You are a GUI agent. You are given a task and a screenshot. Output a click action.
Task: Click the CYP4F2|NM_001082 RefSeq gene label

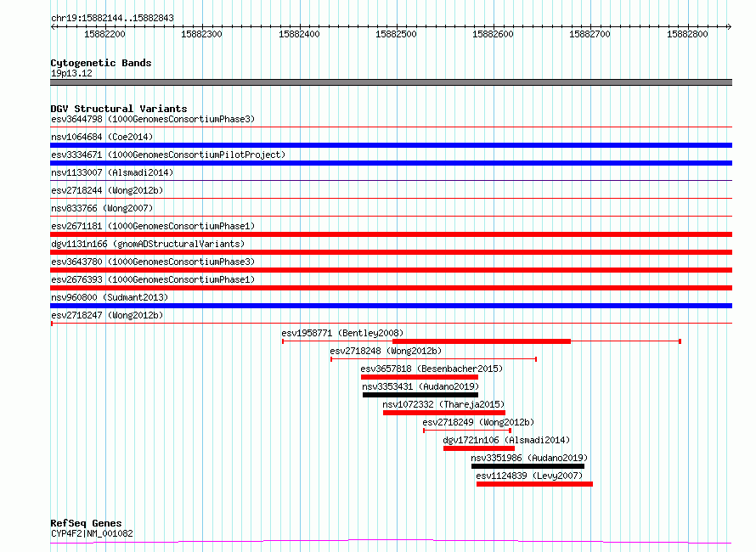(x=92, y=533)
